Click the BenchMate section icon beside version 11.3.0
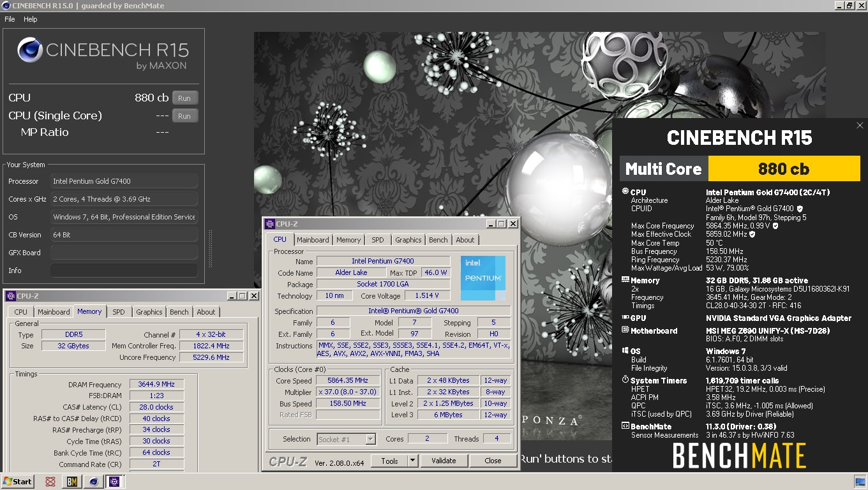The image size is (868, 490). 625,426
